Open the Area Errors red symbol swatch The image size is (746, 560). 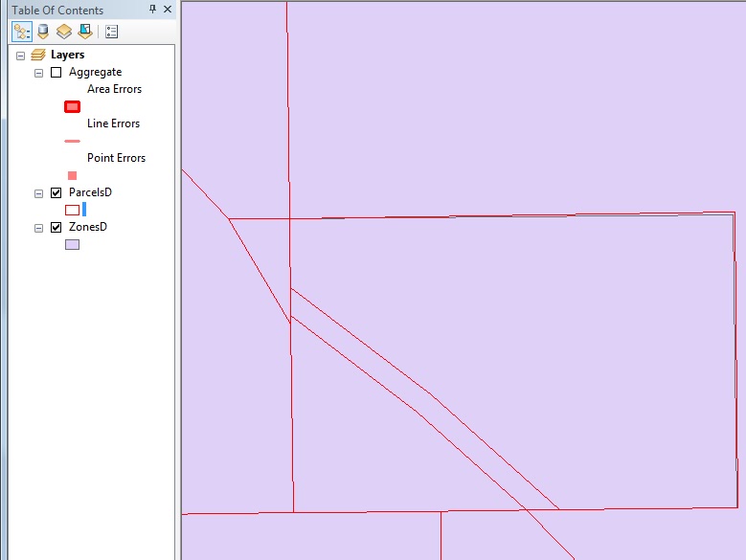pos(73,107)
